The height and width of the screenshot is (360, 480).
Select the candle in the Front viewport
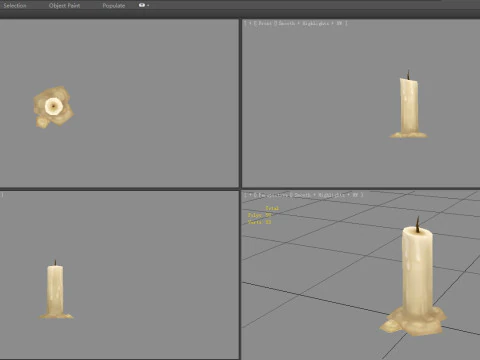pos(409,107)
